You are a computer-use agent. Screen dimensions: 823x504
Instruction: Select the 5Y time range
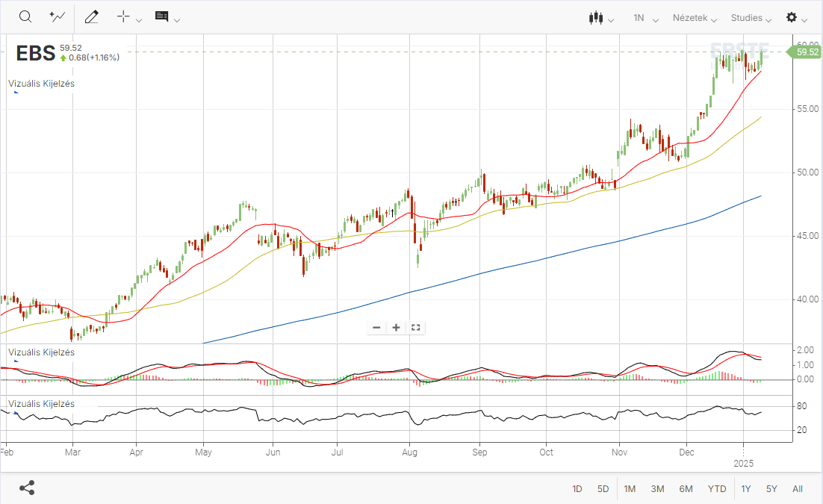pos(771,489)
